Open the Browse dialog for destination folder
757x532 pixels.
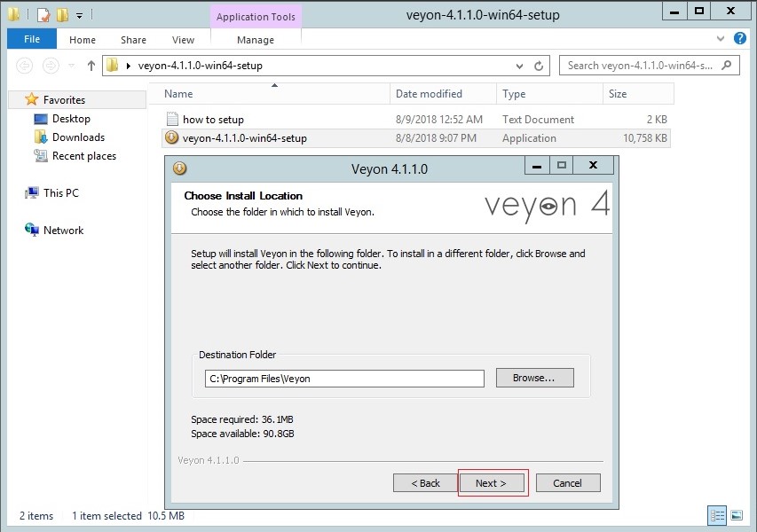533,378
